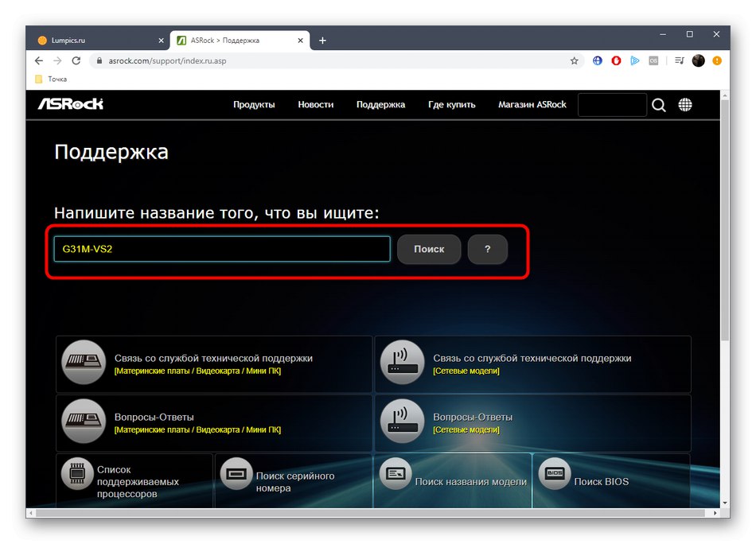
Task: Click the BIOS search icon
Action: 555,473
